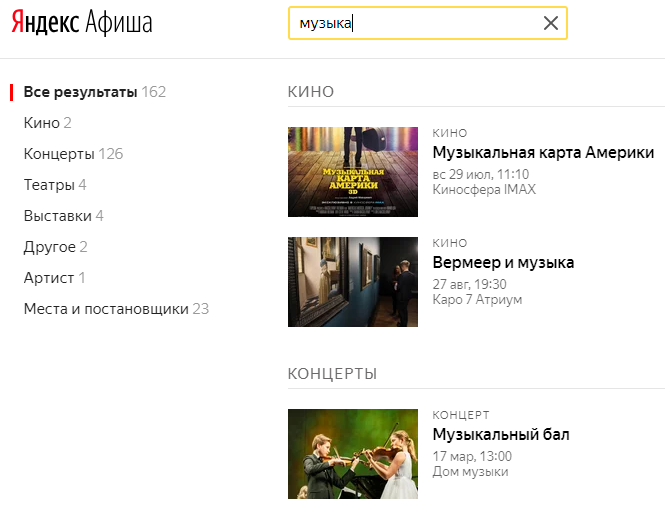This screenshot has height=506, width=665.
Task: Filter results by 'Кино'
Action: [x=40, y=123]
